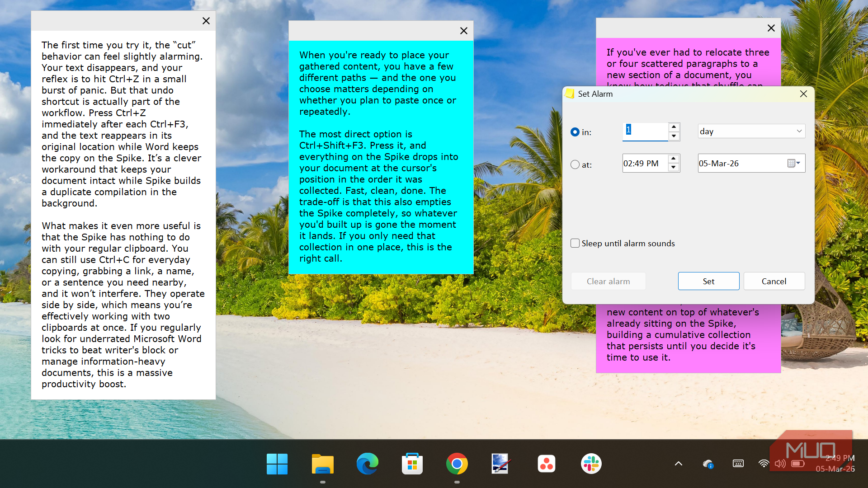Show hidden system tray icons
This screenshot has height=488, width=868.
678,464
